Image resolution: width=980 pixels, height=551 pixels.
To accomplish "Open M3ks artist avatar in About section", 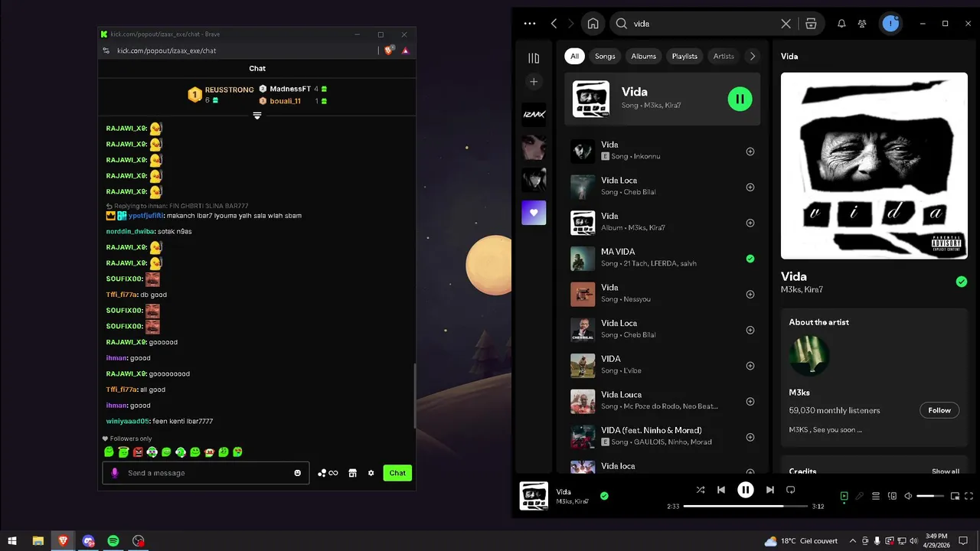I will (809, 355).
